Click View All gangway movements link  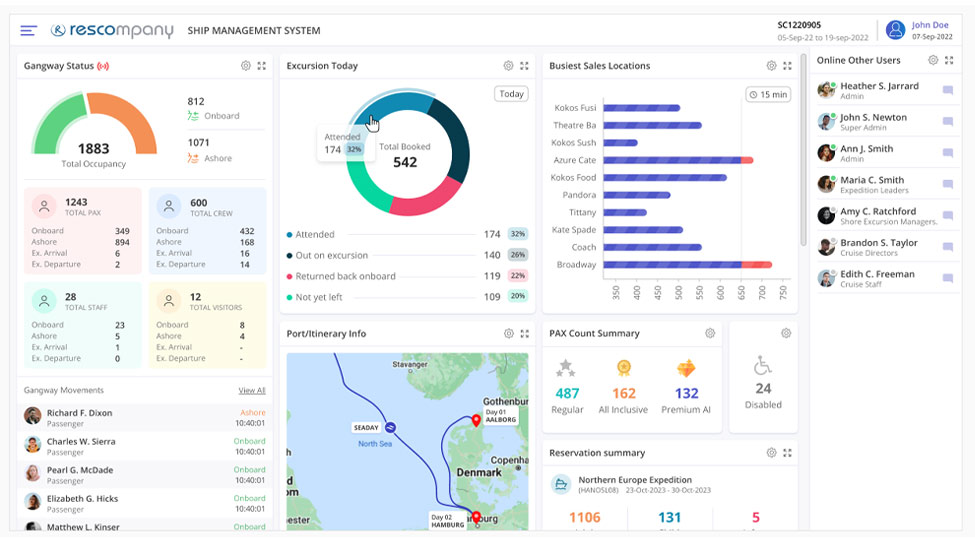point(252,391)
